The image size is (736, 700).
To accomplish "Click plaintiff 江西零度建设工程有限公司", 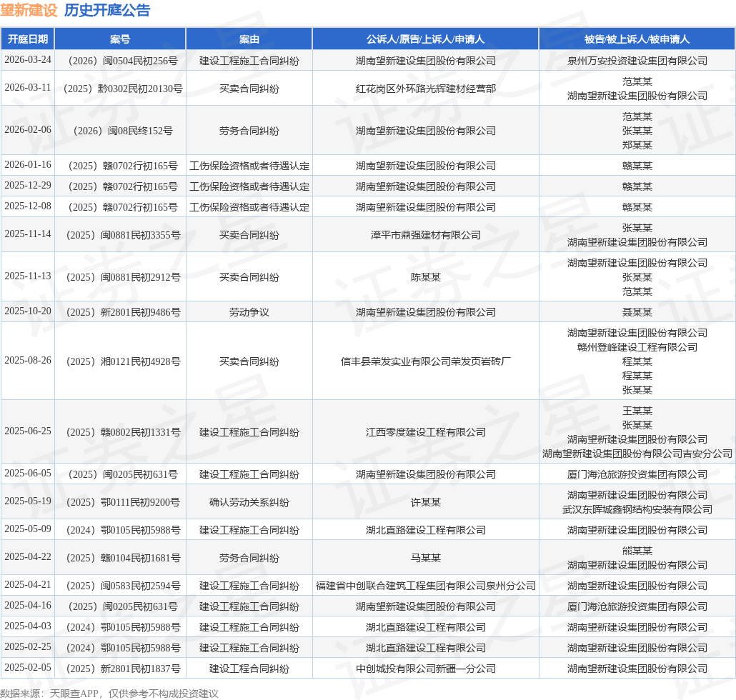I will (x=425, y=433).
